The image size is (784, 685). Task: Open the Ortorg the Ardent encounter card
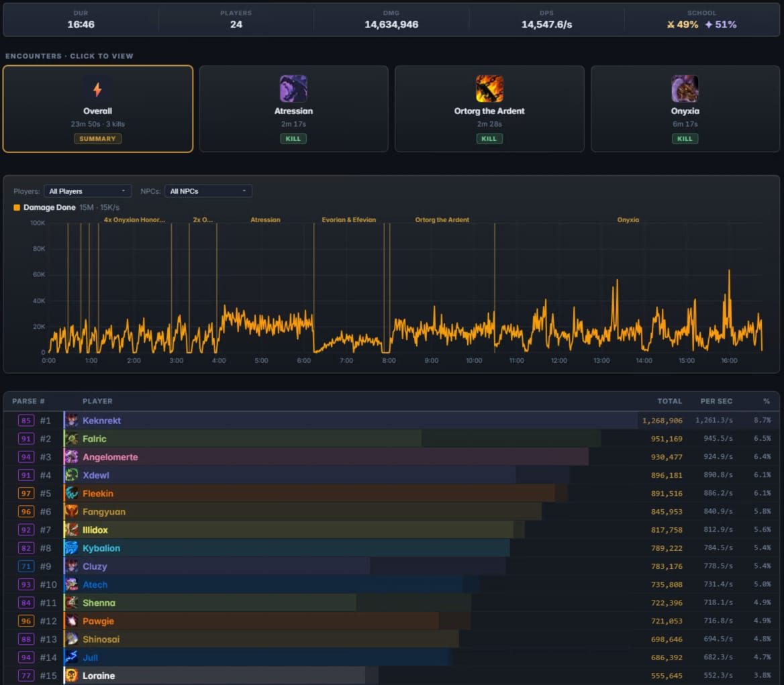pos(489,109)
